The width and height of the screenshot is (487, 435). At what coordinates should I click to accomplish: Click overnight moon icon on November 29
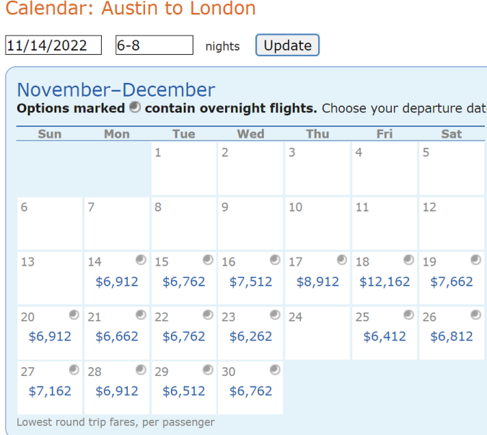pyautogui.click(x=208, y=370)
